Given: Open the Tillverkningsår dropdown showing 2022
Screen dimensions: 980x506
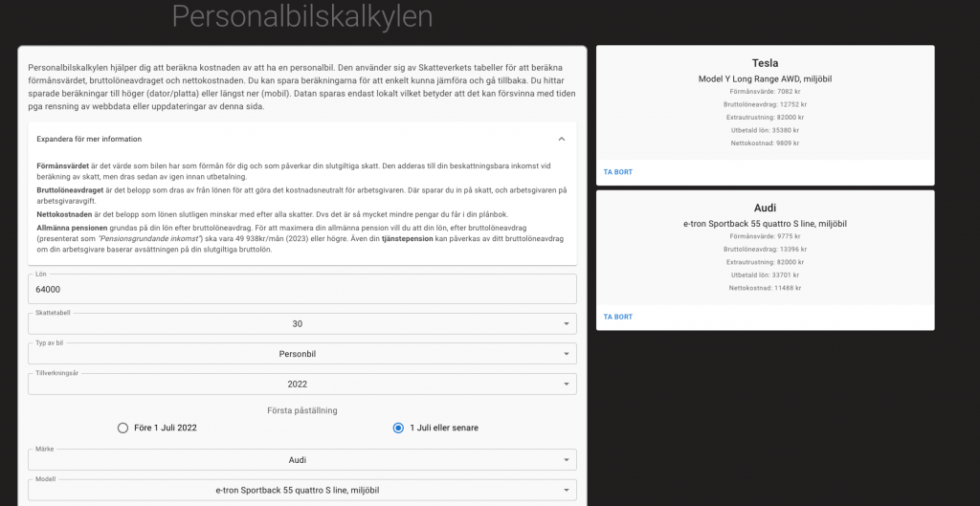Looking at the screenshot, I should click(x=301, y=385).
